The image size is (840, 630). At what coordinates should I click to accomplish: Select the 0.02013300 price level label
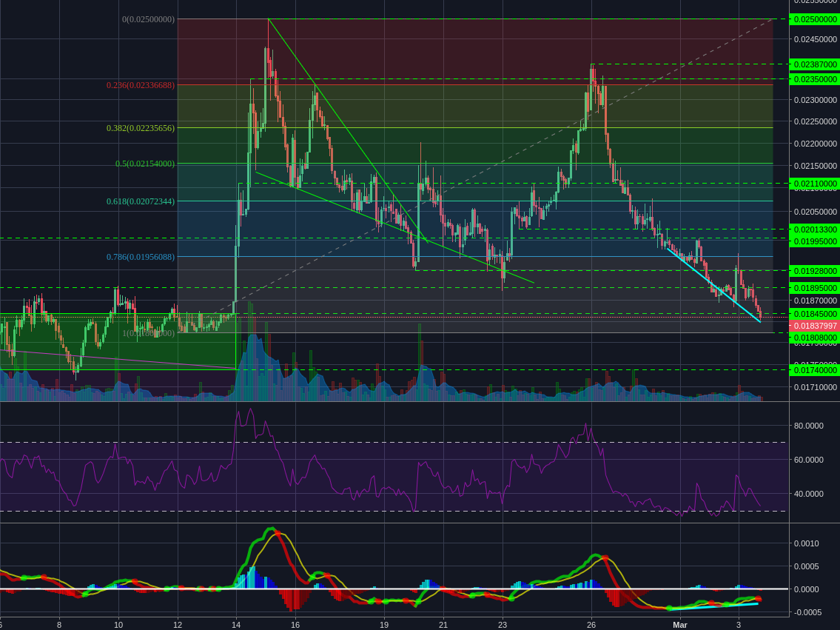tap(814, 229)
